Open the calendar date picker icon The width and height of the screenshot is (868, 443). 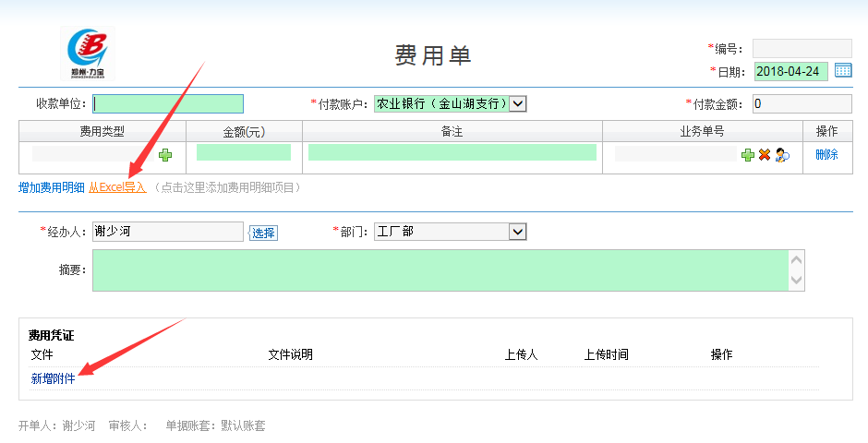click(842, 71)
